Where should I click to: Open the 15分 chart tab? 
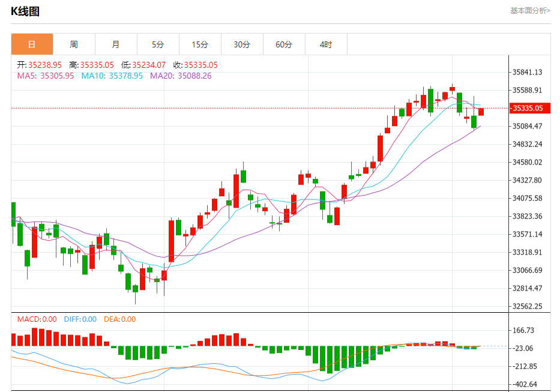click(200, 44)
